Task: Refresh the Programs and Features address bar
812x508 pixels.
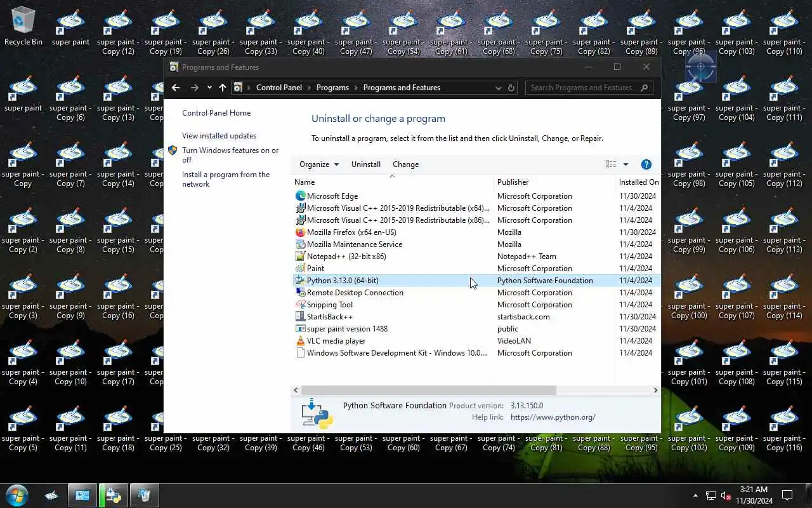Action: [x=511, y=88]
